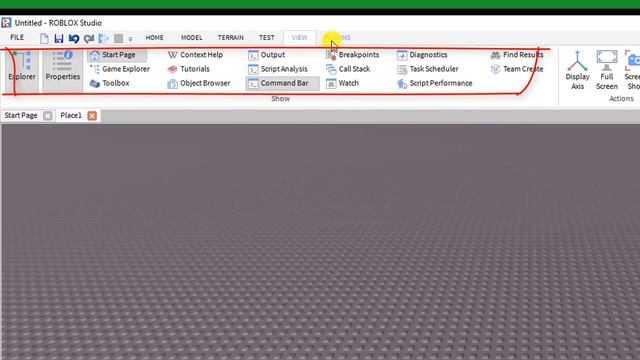Undo the last action
This screenshot has width=640, height=360.
74,38
